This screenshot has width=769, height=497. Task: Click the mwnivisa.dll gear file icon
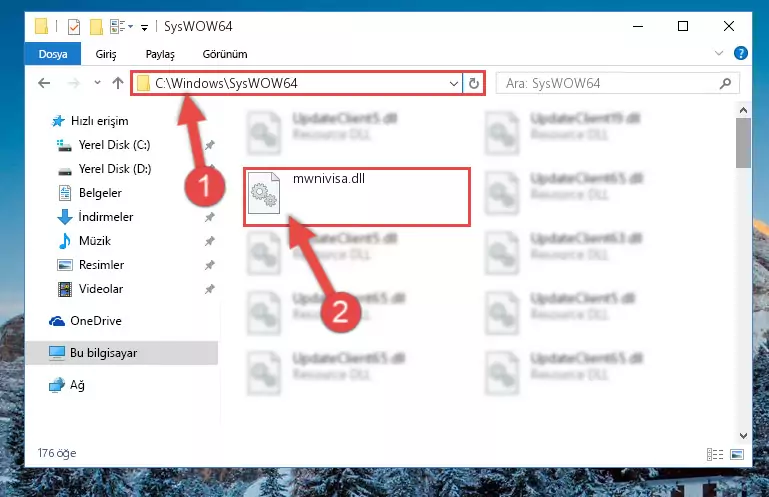coord(264,193)
